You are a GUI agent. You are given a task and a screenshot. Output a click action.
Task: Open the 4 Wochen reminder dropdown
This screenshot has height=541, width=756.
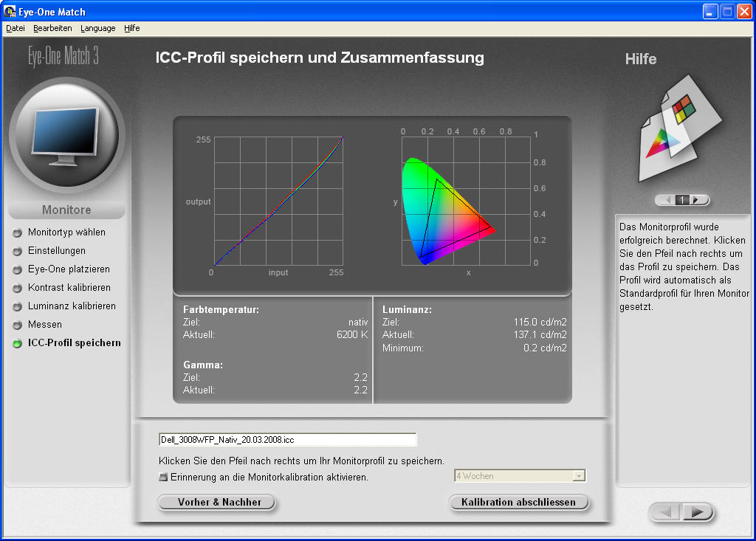579,476
